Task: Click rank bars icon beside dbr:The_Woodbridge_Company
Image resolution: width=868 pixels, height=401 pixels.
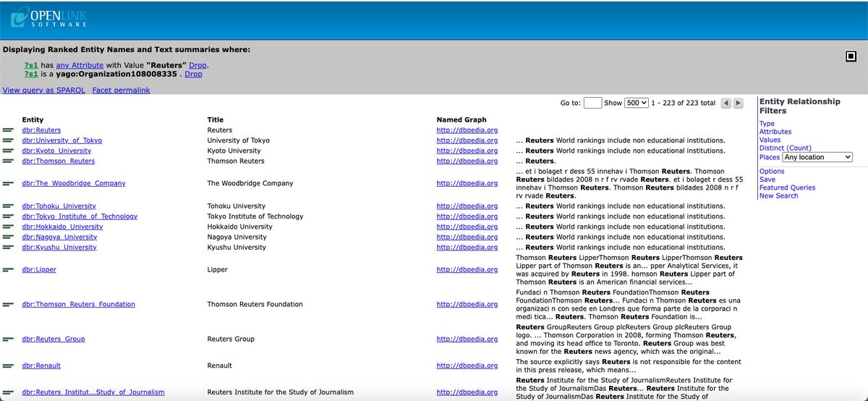Action: (8, 183)
